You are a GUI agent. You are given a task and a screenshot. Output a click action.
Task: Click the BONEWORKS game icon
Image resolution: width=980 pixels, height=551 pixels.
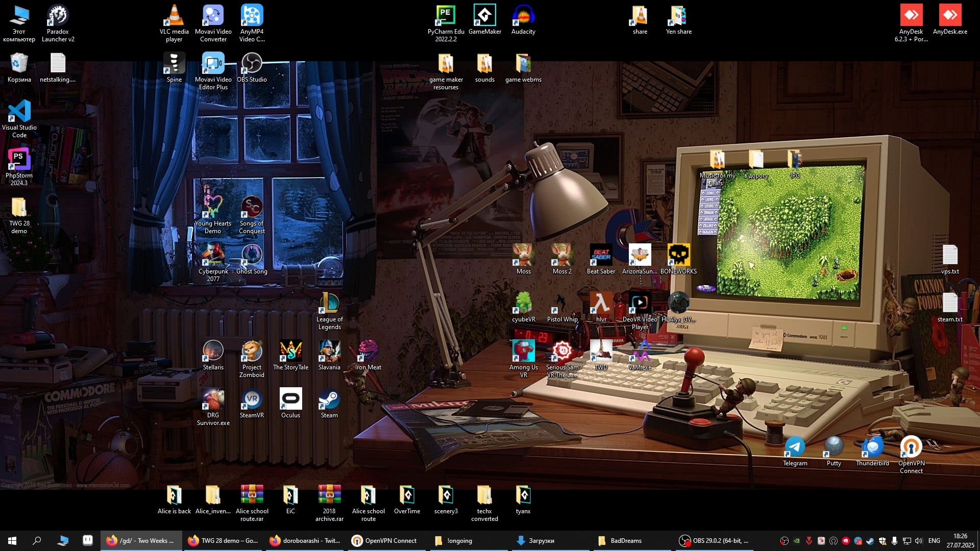point(678,256)
